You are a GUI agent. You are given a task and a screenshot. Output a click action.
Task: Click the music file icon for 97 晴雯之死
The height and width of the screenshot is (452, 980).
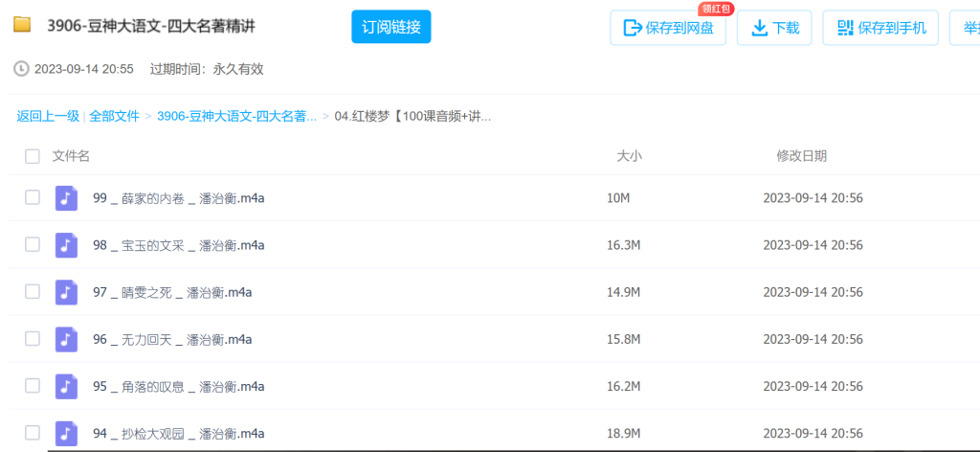point(66,292)
